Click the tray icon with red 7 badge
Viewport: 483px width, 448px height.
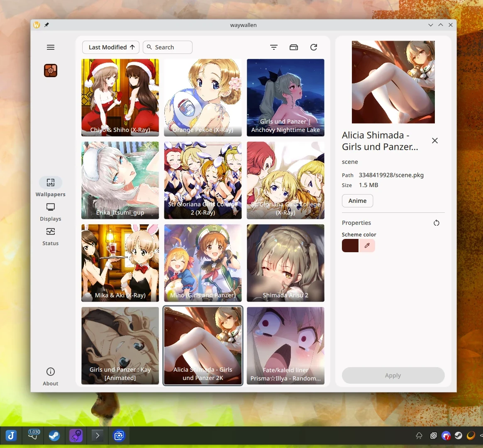446,436
